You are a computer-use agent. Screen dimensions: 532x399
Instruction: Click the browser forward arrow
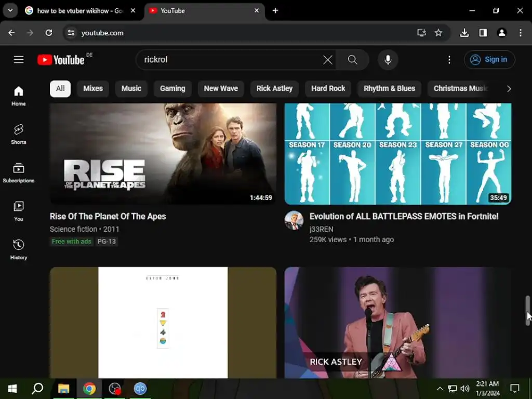point(30,33)
